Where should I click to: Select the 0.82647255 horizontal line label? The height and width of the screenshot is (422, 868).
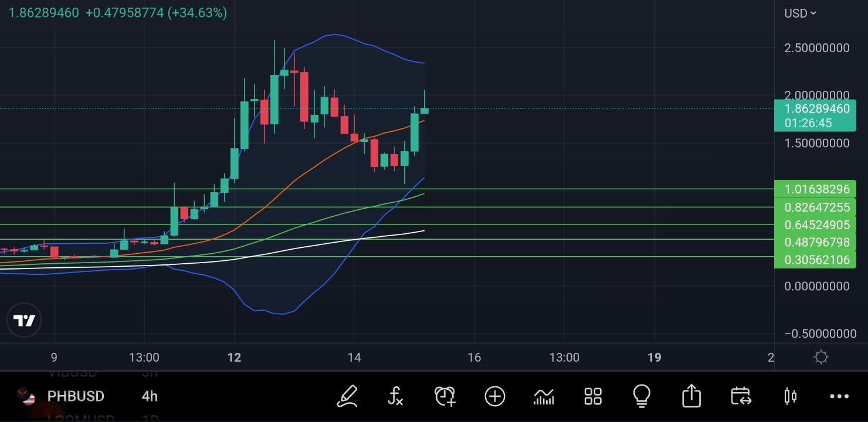click(815, 207)
